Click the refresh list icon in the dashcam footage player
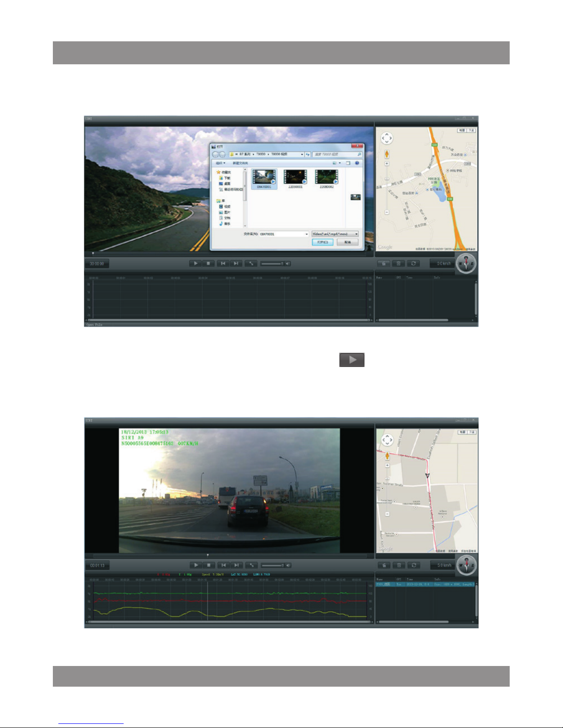Screen dimensions: 563x728 (414, 565)
